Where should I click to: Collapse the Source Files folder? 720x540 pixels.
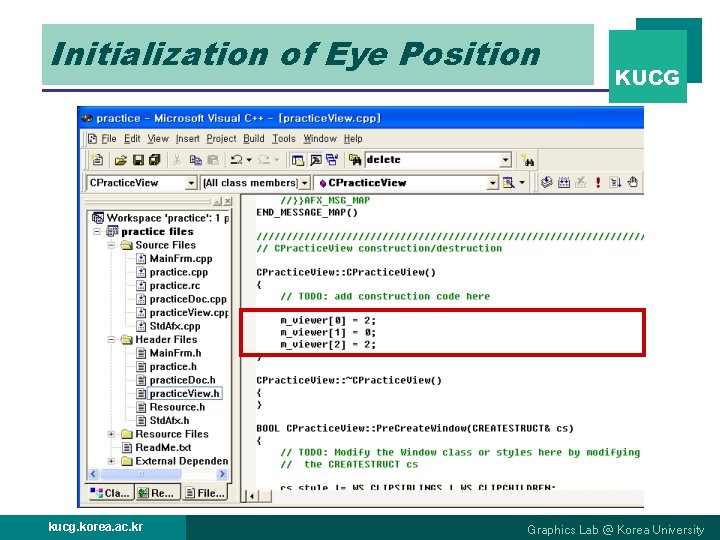[x=111, y=245]
